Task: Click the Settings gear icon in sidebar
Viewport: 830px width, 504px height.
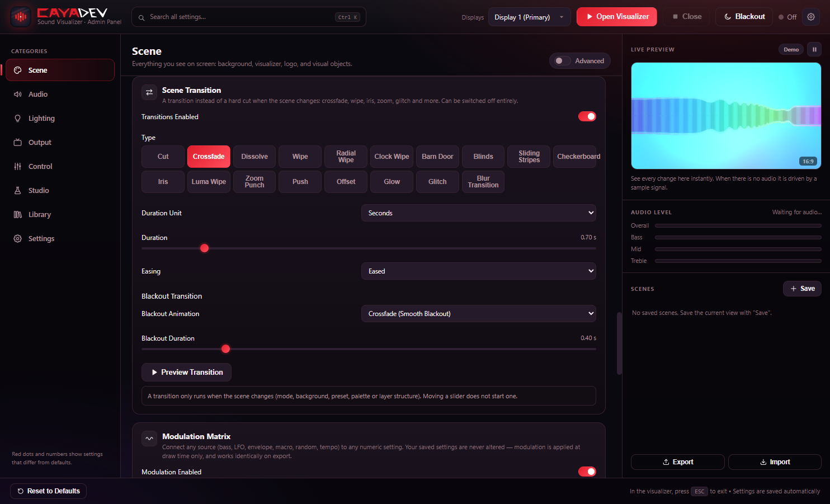Action: pyautogui.click(x=18, y=238)
